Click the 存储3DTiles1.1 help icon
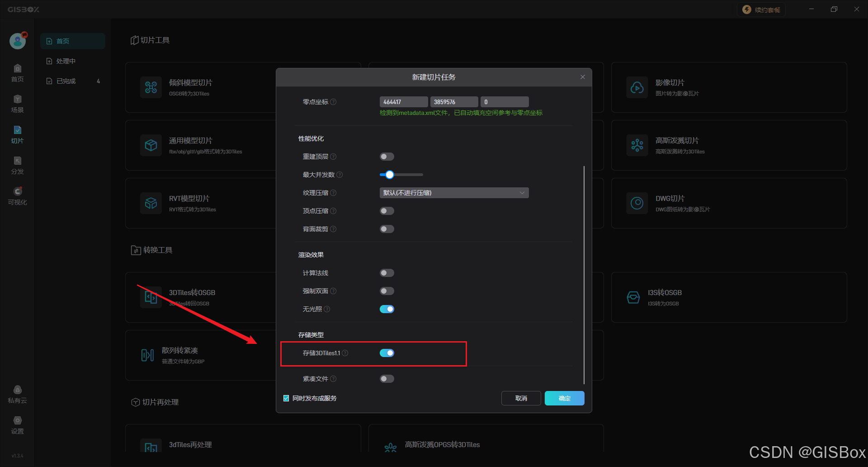Screen dimensions: 868x467 [345, 353]
